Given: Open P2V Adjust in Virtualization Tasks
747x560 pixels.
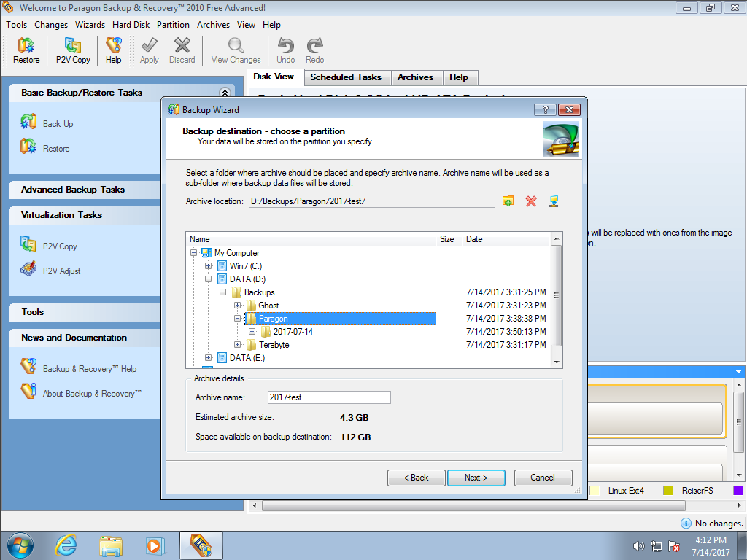Looking at the screenshot, I should point(28,271).
